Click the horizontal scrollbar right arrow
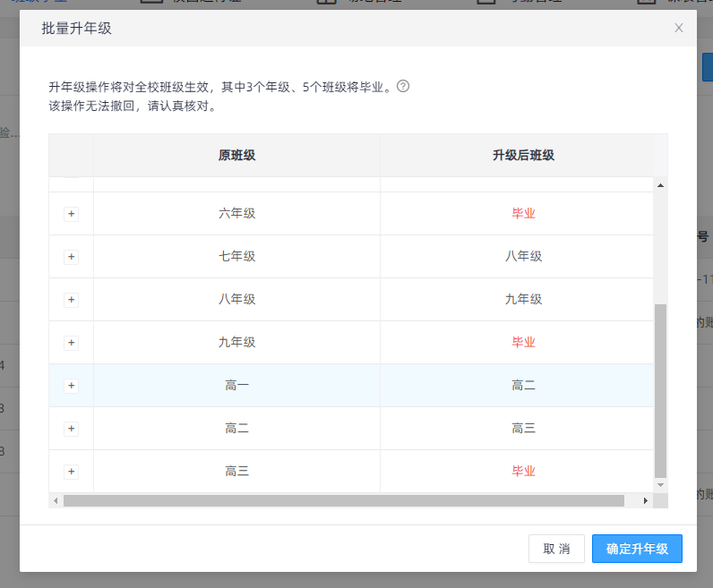 tap(645, 501)
